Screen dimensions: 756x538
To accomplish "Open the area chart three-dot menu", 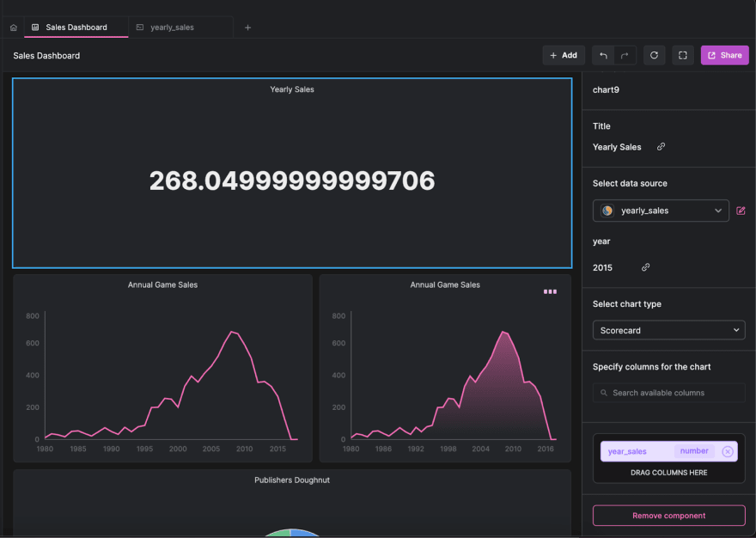I will coord(550,292).
